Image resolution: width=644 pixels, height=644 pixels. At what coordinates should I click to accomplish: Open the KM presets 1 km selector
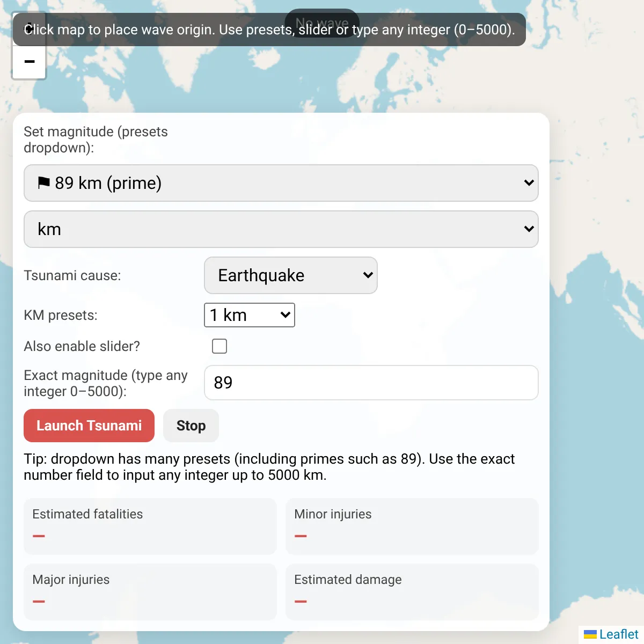click(x=250, y=315)
